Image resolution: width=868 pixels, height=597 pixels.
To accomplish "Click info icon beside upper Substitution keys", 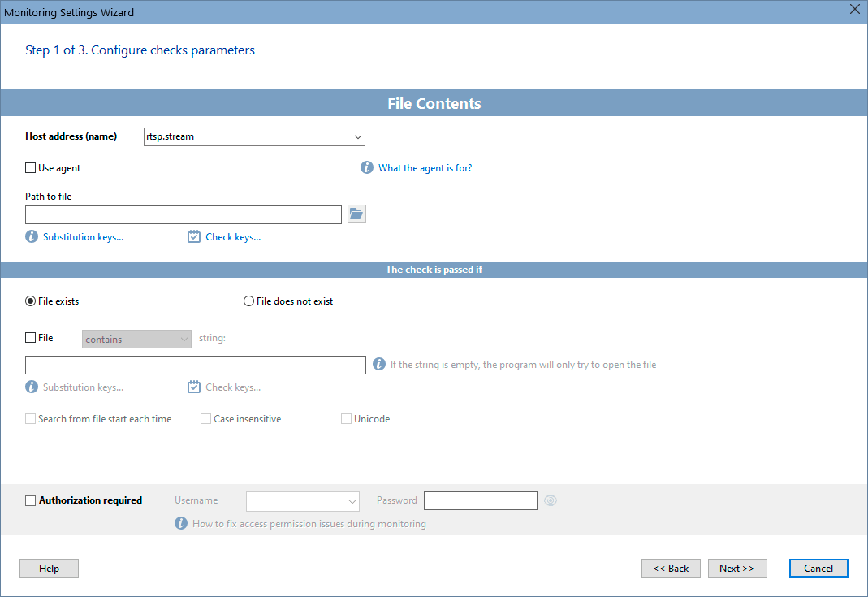I will (x=32, y=237).
